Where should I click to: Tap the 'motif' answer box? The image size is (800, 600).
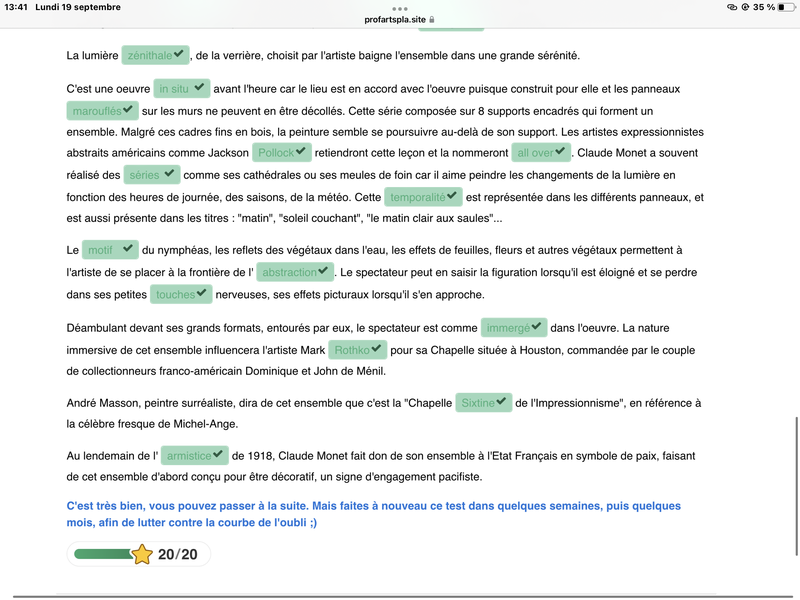[x=110, y=250]
